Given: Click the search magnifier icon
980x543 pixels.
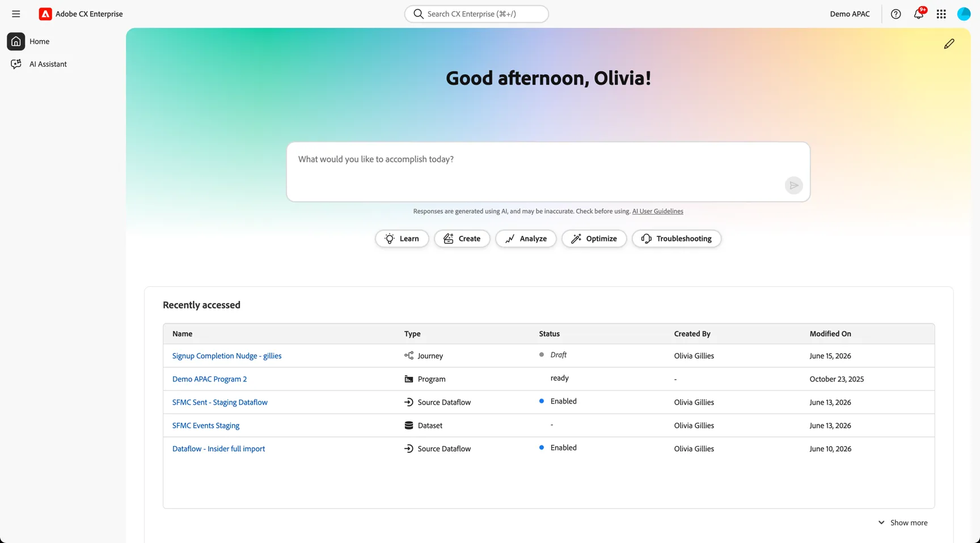Looking at the screenshot, I should pyautogui.click(x=419, y=14).
